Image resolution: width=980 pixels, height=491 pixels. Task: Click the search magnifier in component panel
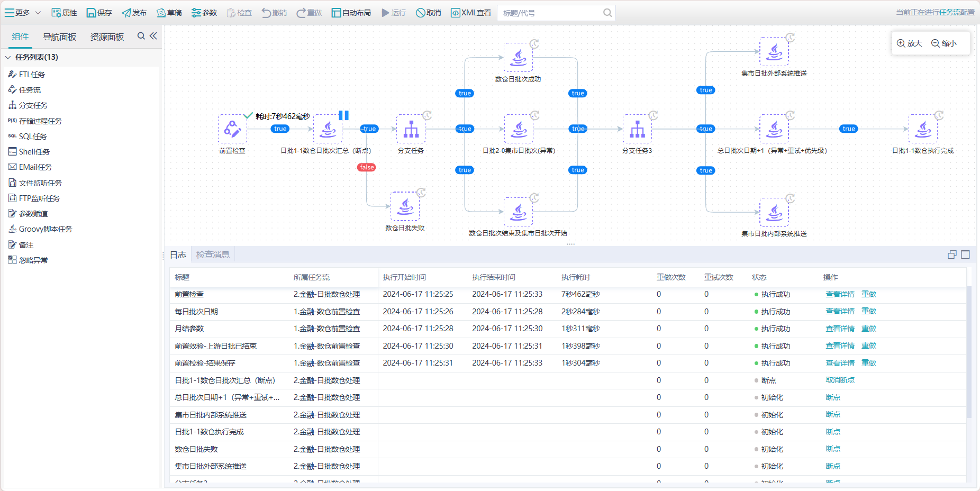coord(141,36)
